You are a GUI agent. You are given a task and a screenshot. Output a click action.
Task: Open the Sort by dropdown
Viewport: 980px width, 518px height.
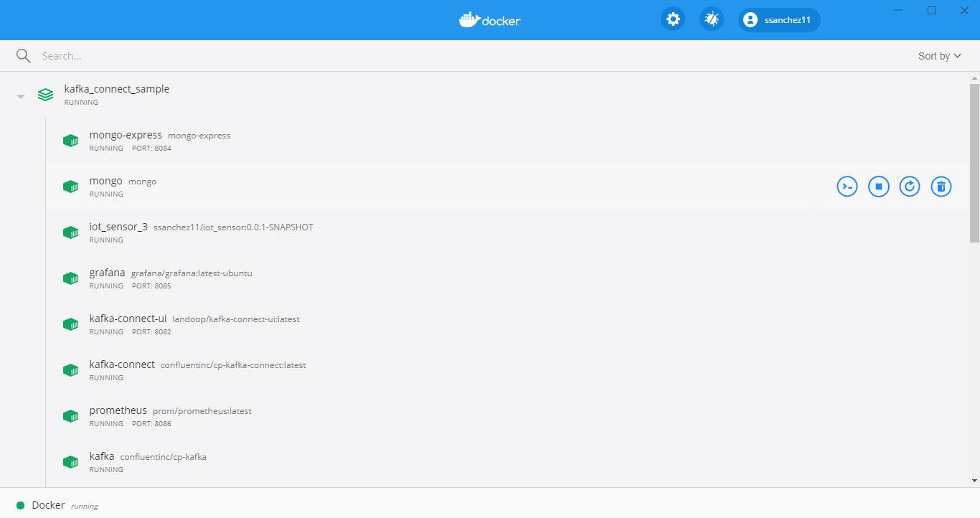pos(940,56)
